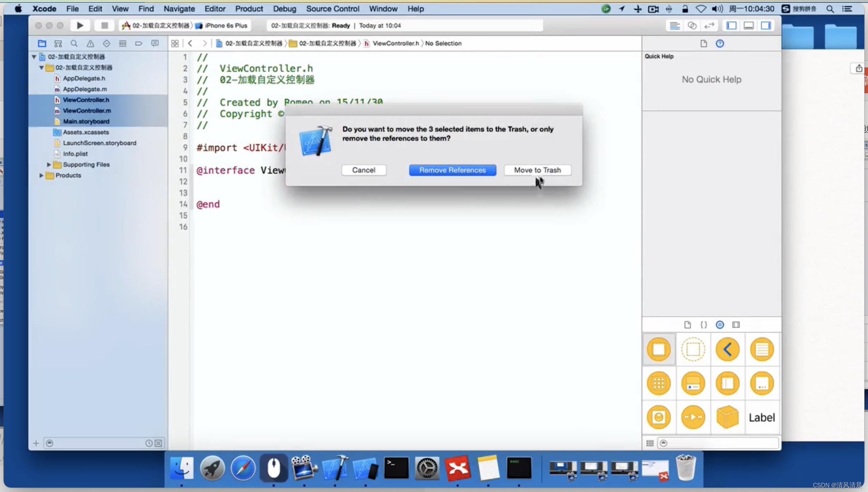Open the Debug menu
Screen dimensions: 868x492
point(284,8)
